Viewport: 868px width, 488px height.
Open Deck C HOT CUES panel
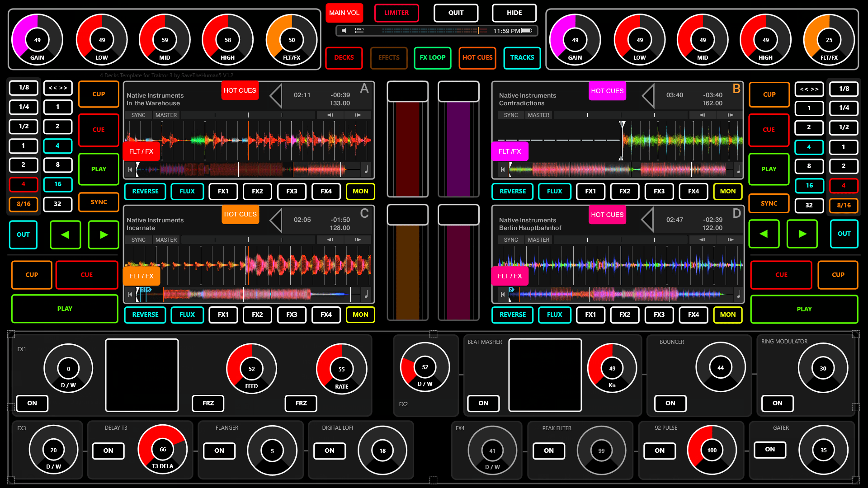point(240,214)
